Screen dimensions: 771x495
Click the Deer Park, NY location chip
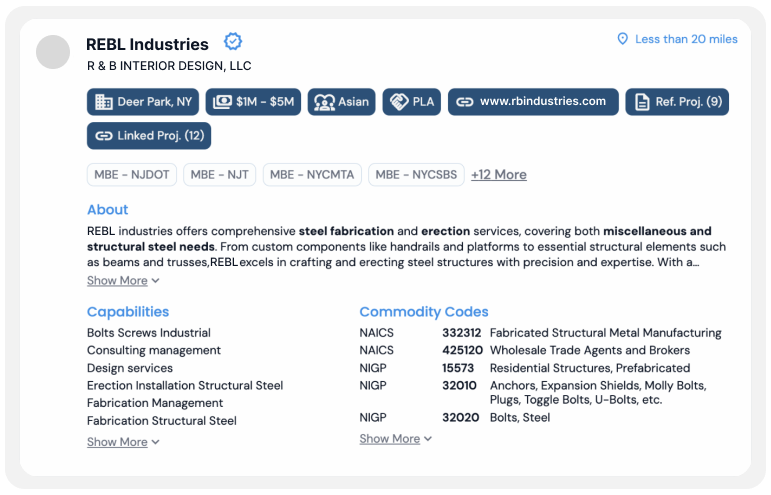[143, 102]
